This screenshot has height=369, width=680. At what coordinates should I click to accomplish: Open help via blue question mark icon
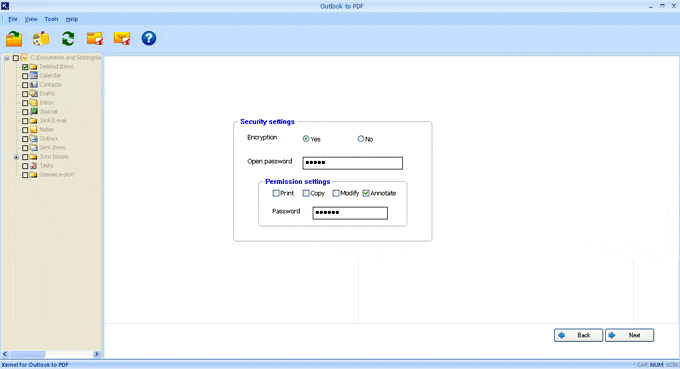149,39
